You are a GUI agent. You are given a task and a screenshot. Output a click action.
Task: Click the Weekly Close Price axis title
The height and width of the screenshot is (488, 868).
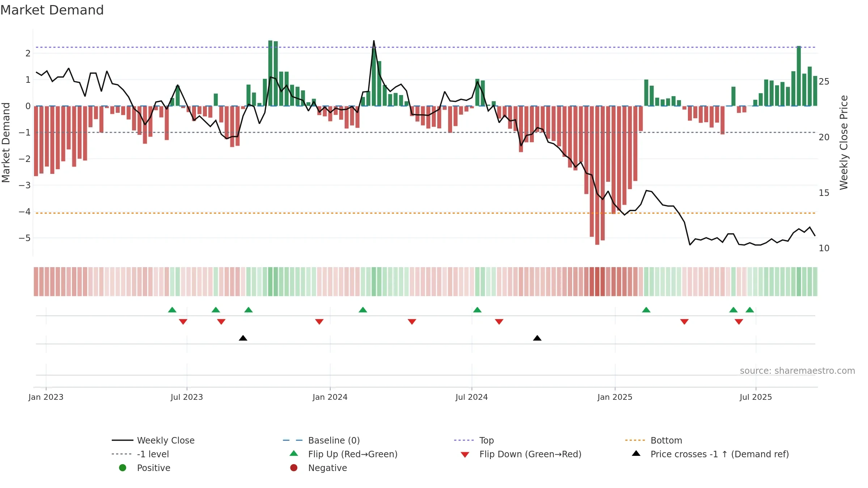pos(844,142)
